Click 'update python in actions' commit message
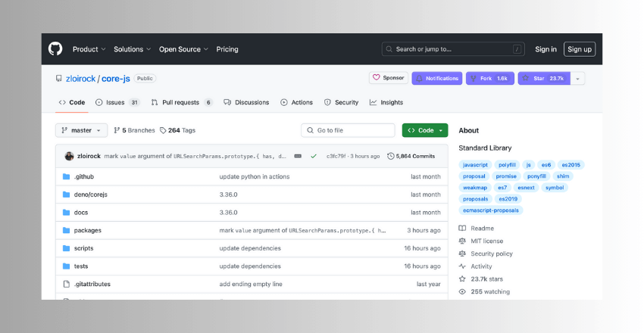The image size is (644, 333). click(255, 177)
